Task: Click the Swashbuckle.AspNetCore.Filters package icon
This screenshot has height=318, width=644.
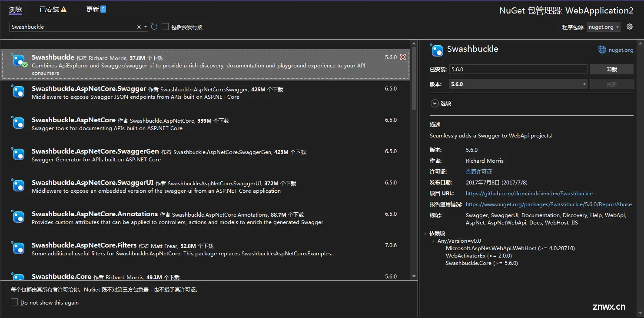Action: coord(17,248)
